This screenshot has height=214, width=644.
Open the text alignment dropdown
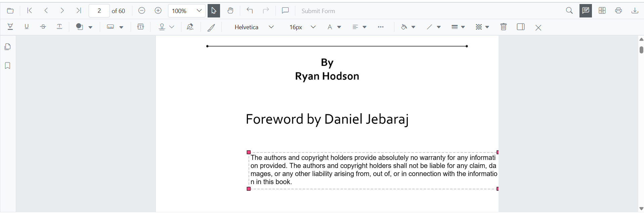click(359, 27)
